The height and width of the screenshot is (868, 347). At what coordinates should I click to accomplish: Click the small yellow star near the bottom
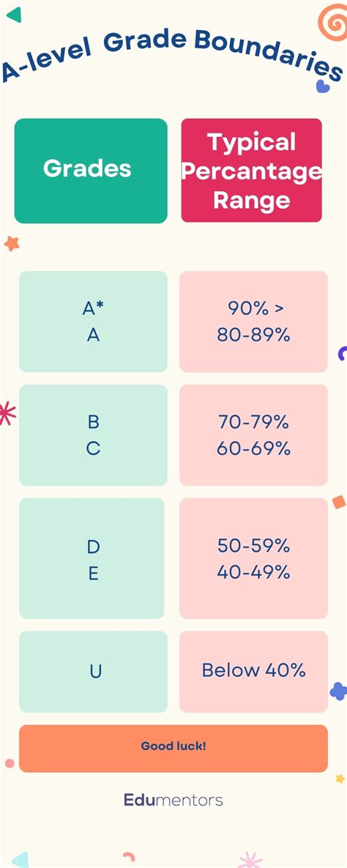click(x=340, y=779)
